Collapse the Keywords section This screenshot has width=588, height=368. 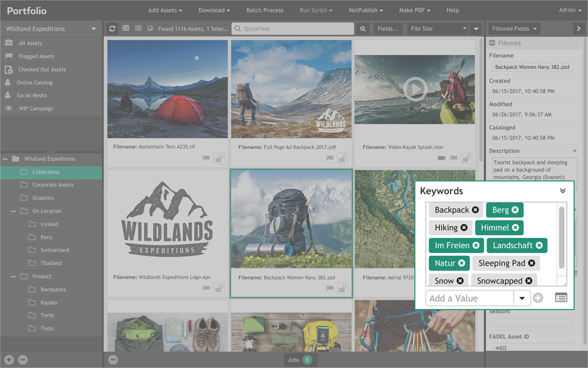tap(563, 191)
